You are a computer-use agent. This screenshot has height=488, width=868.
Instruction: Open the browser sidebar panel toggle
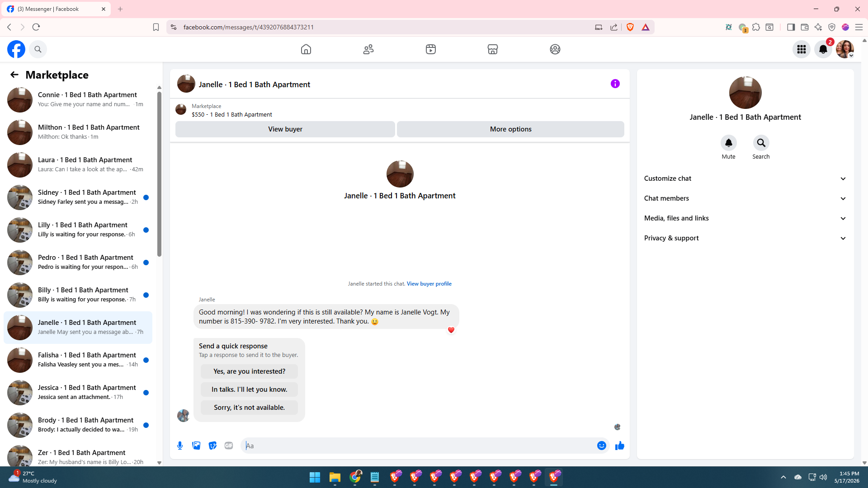791,27
